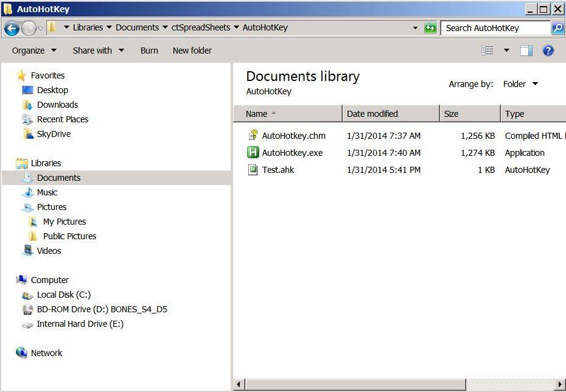Open Local Disk (C:) in navigation pane
Image resolution: width=566 pixels, height=392 pixels.
point(63,295)
